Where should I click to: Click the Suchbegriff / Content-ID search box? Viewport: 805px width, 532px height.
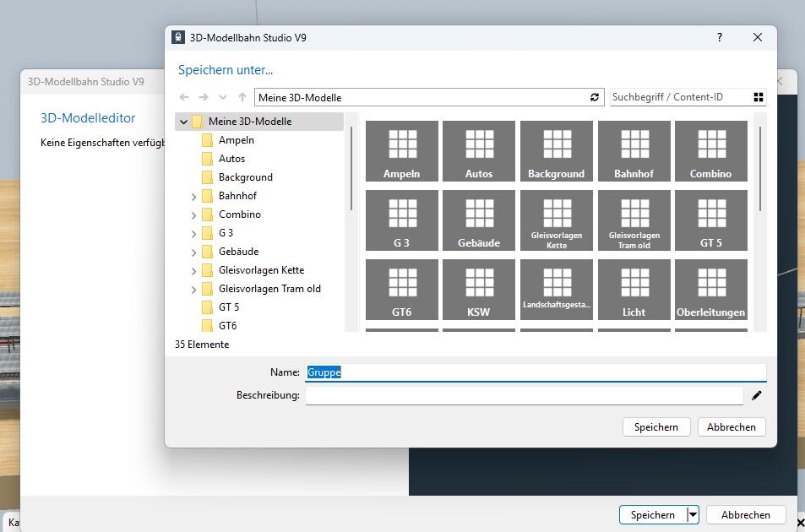pos(678,98)
